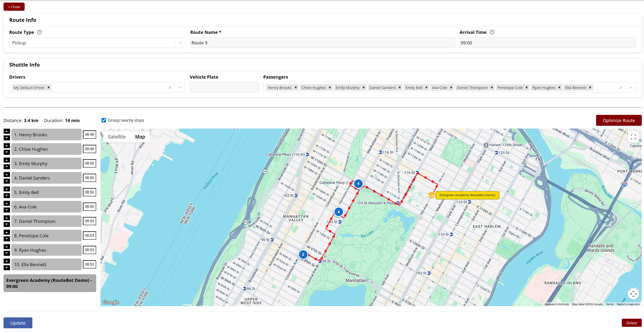Enter fullscreen view on the map

click(x=634, y=137)
